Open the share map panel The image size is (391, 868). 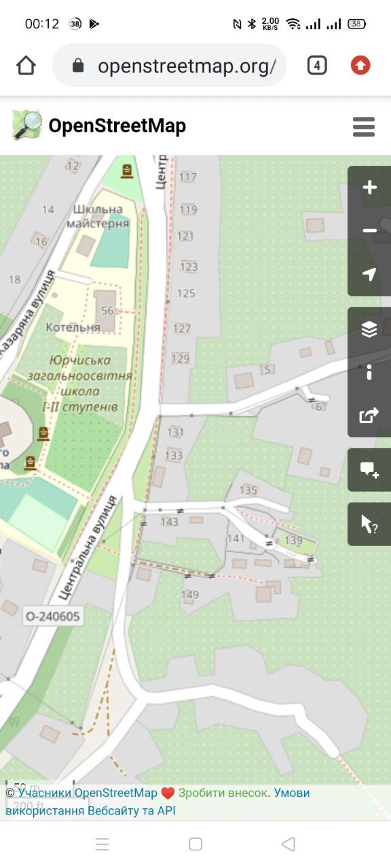pyautogui.click(x=369, y=415)
